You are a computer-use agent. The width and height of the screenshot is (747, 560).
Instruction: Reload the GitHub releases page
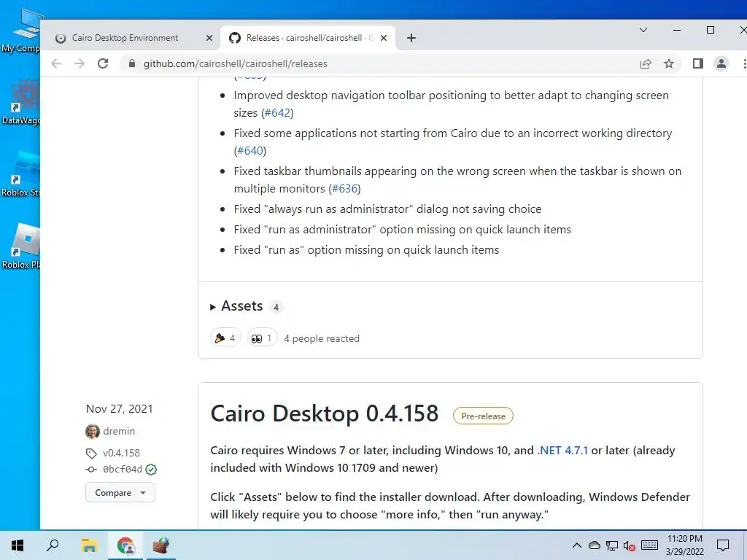coord(103,63)
